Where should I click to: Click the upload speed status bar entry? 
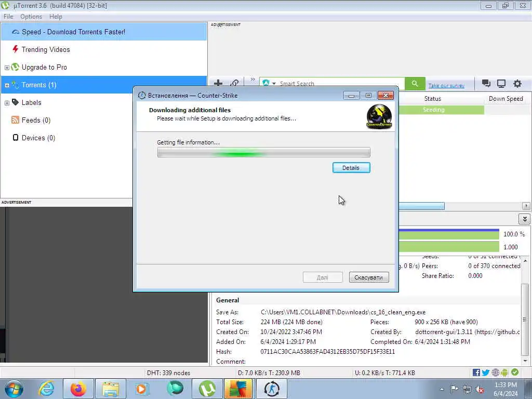pos(385,373)
